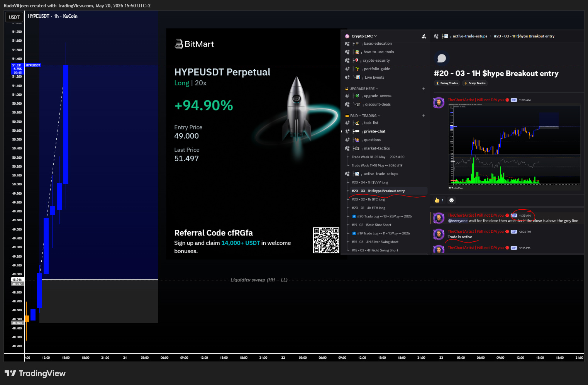Click TheChartArtist avatar on first post
This screenshot has width=588, height=385.
[x=439, y=103]
